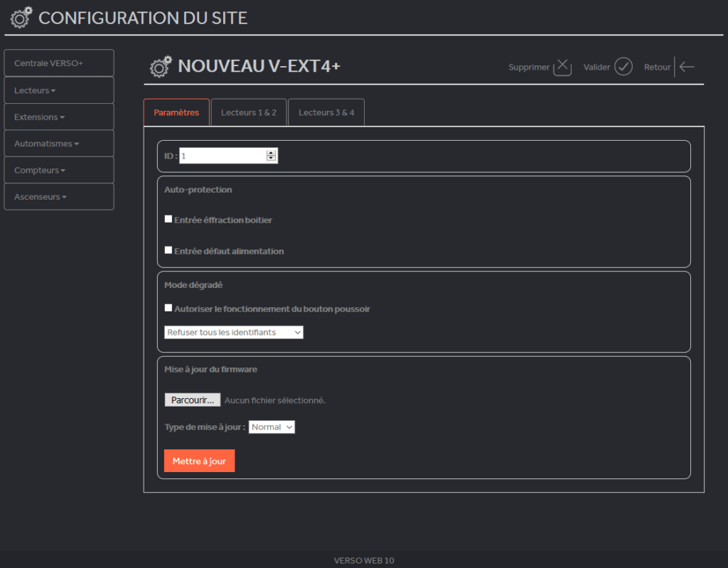Viewport: 728px width, 568px height.
Task: Click the Mode dégradé section heading
Action: pyautogui.click(x=193, y=284)
